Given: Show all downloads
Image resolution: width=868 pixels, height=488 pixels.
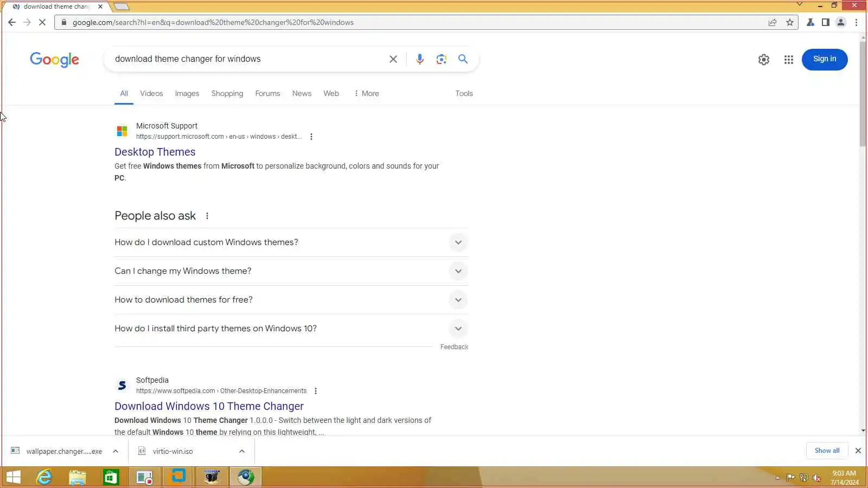Looking at the screenshot, I should (827, 451).
